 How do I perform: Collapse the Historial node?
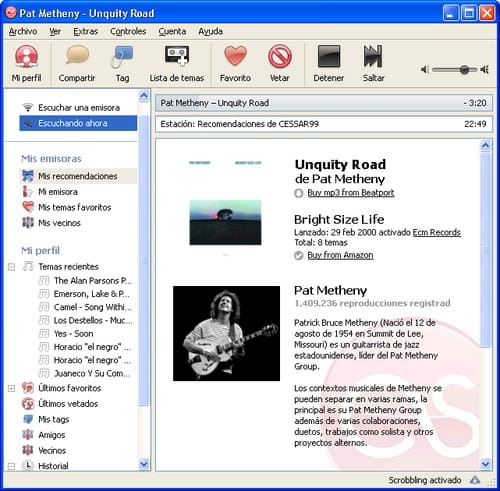pyautogui.click(x=11, y=466)
